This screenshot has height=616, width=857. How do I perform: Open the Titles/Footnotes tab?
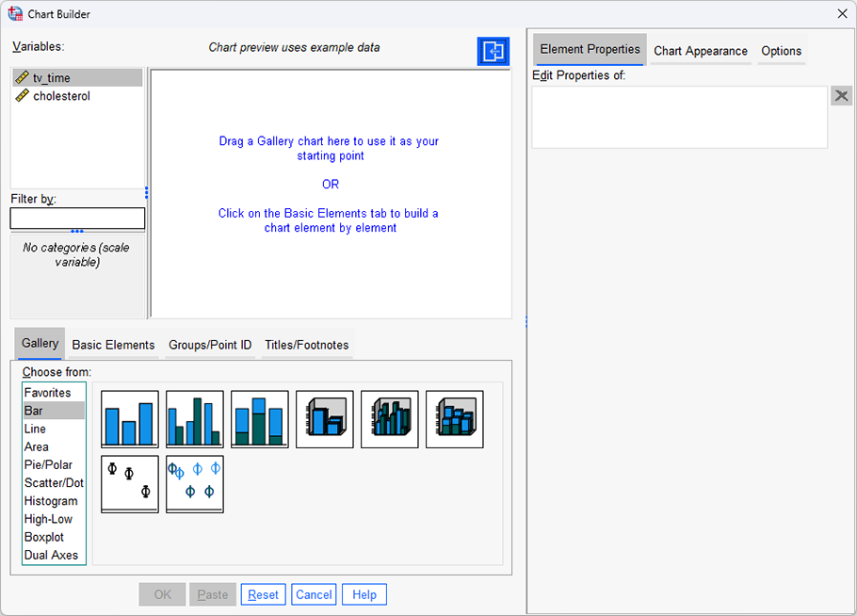(x=306, y=345)
